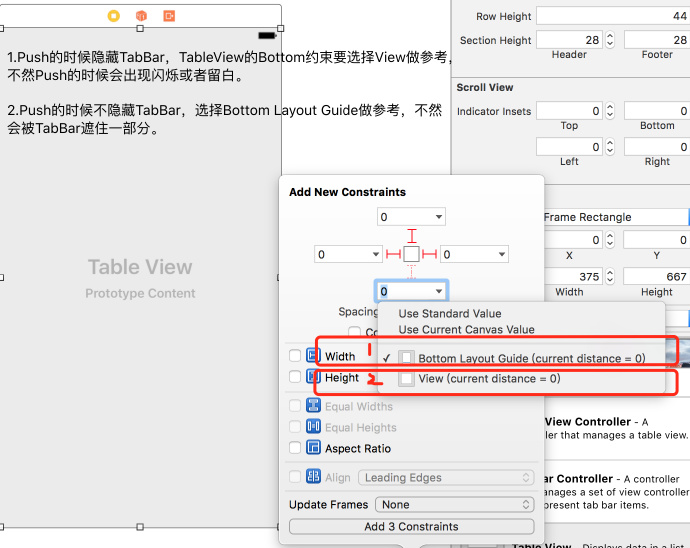Enable the Width constraint checkbox
The width and height of the screenshot is (690, 548).
[295, 356]
